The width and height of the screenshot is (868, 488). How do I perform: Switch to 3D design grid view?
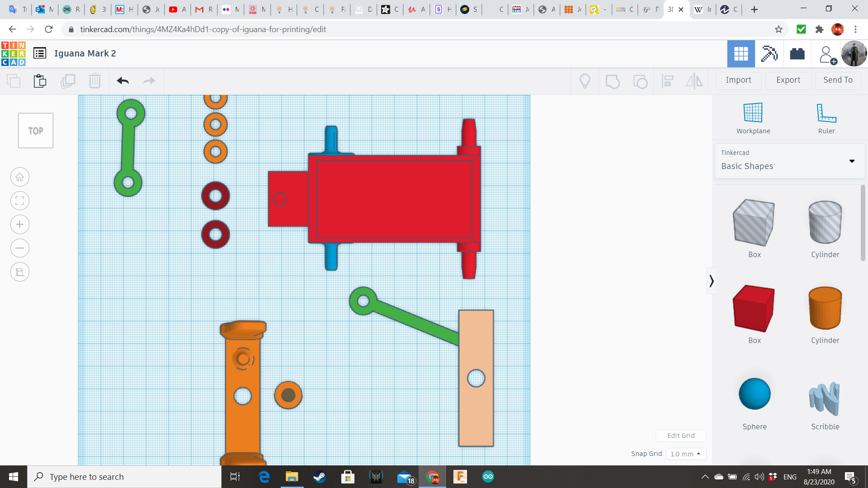coord(741,54)
